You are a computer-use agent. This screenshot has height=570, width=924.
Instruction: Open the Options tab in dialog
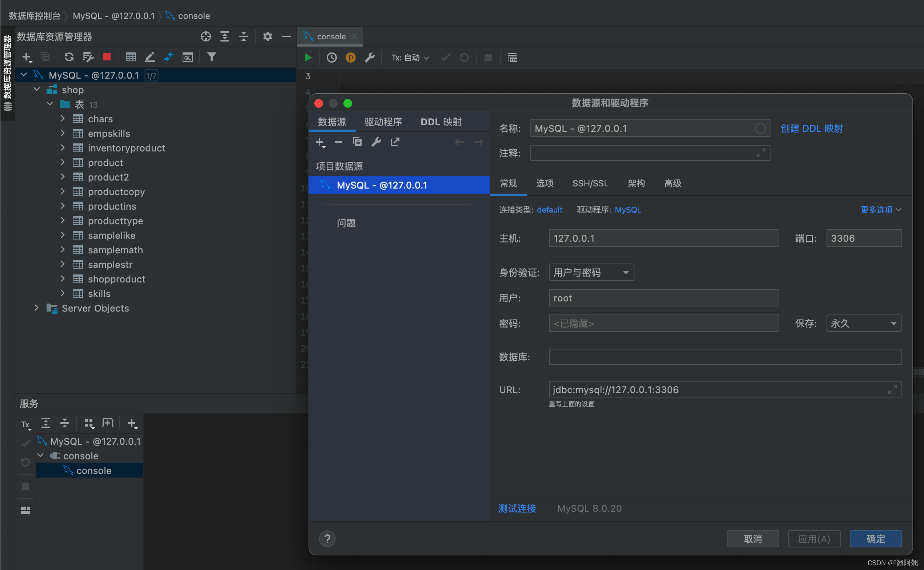[545, 183]
